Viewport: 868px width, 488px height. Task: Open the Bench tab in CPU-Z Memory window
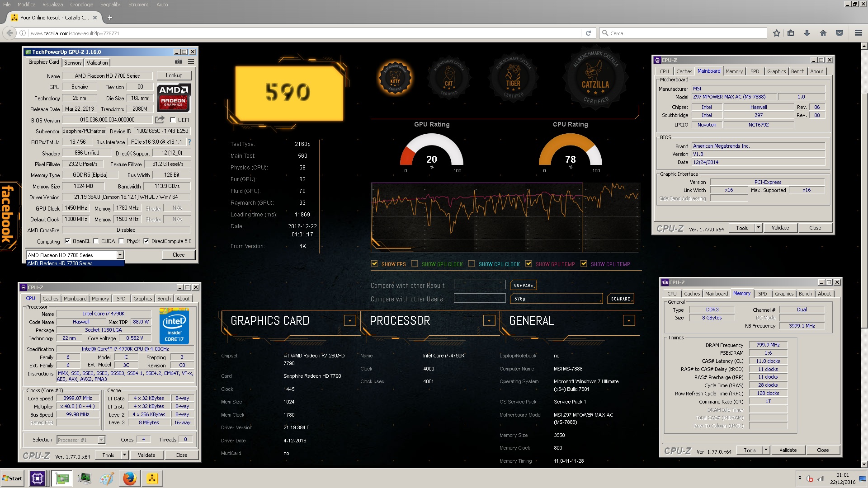click(x=805, y=294)
